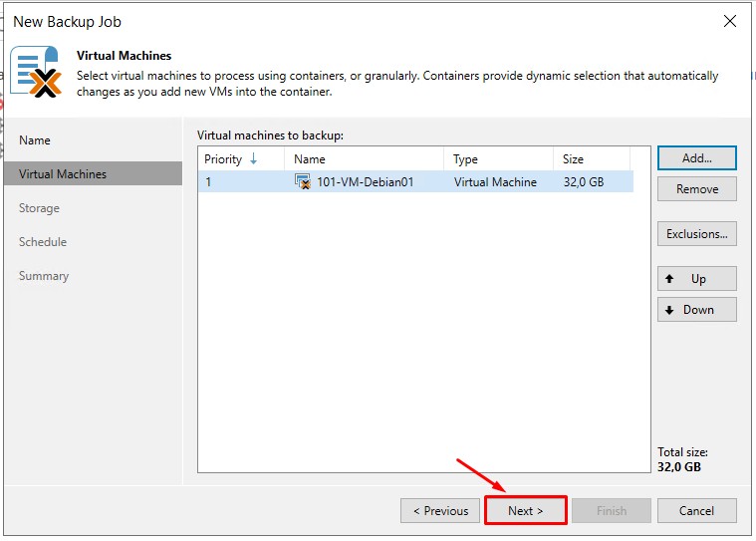Click the sort arrow on Priority column
Screen dimensions: 756x541
[254, 159]
